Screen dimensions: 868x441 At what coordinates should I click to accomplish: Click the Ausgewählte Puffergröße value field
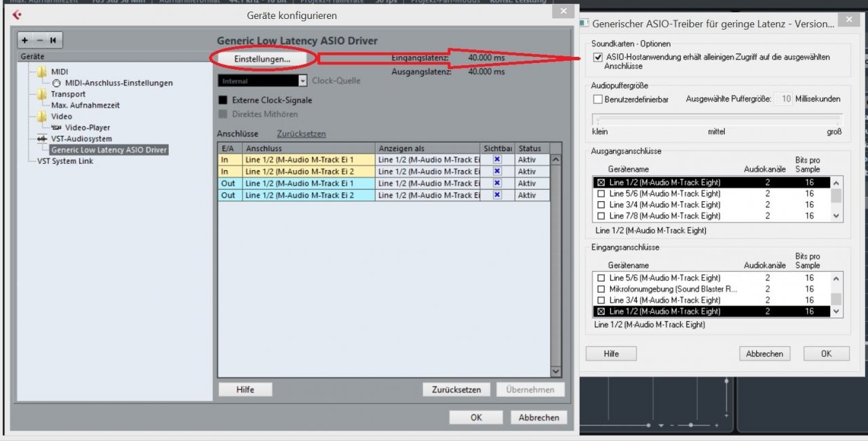(x=784, y=99)
